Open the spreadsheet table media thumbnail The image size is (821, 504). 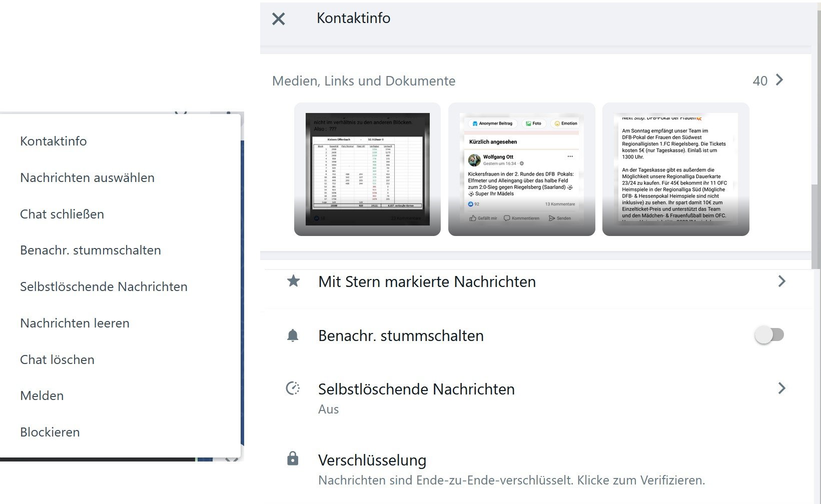pyautogui.click(x=367, y=169)
